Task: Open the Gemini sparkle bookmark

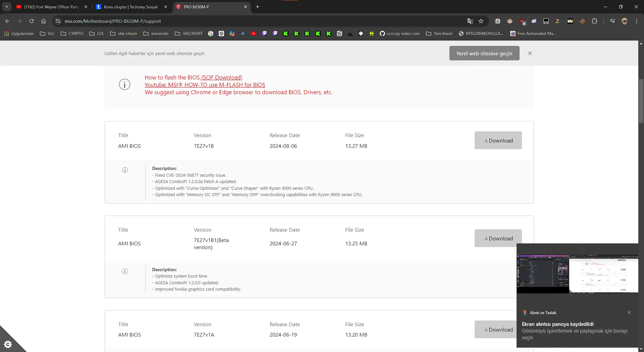Action: pyautogui.click(x=243, y=34)
